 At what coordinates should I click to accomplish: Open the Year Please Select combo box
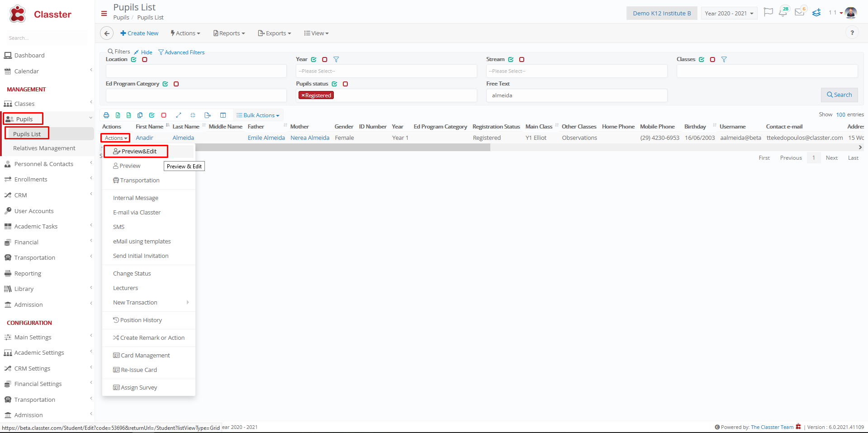tap(386, 71)
